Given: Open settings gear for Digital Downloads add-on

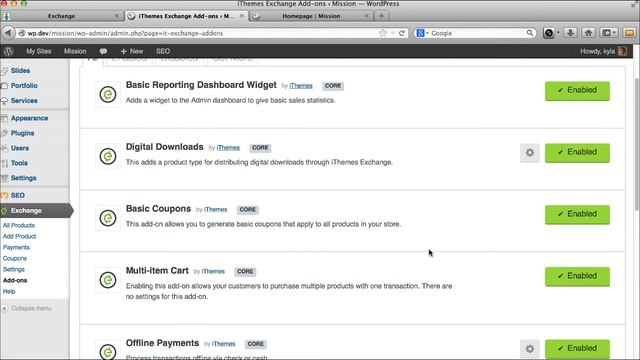Looking at the screenshot, I should 530,153.
